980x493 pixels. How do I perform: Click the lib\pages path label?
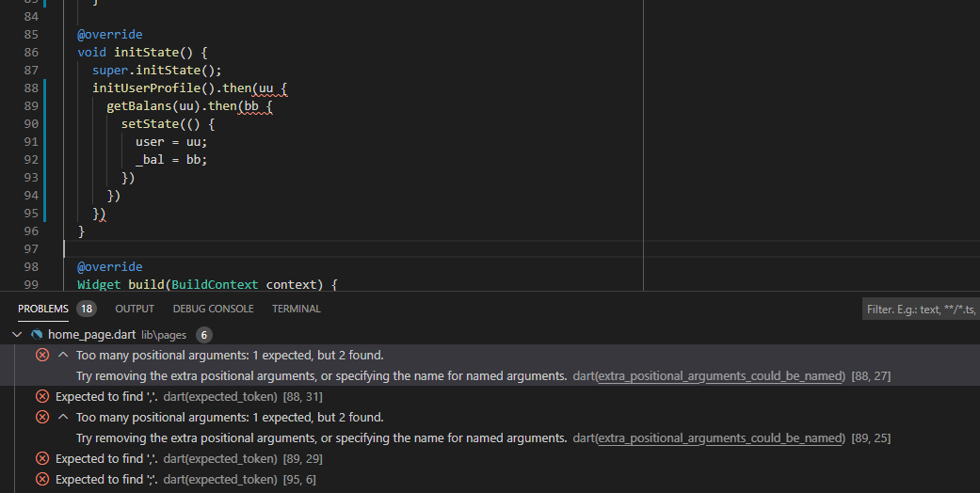pos(164,335)
